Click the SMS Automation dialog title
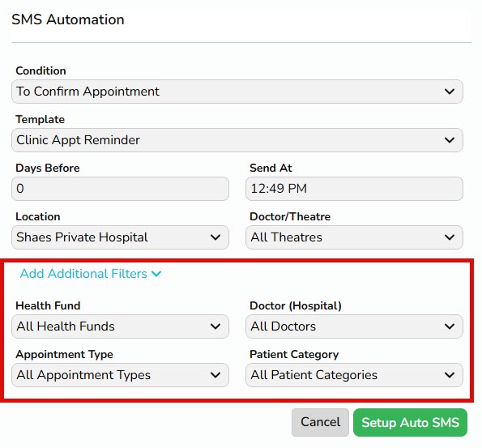The image size is (482, 448). click(68, 19)
